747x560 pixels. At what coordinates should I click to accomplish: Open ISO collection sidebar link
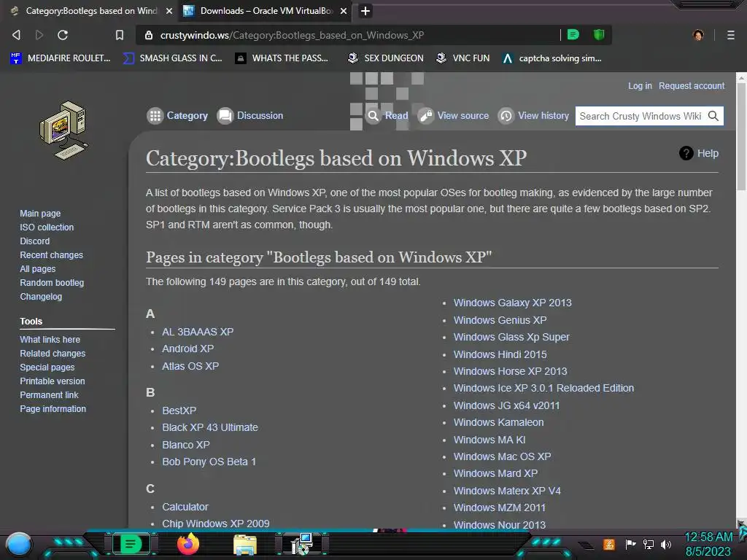pos(47,227)
